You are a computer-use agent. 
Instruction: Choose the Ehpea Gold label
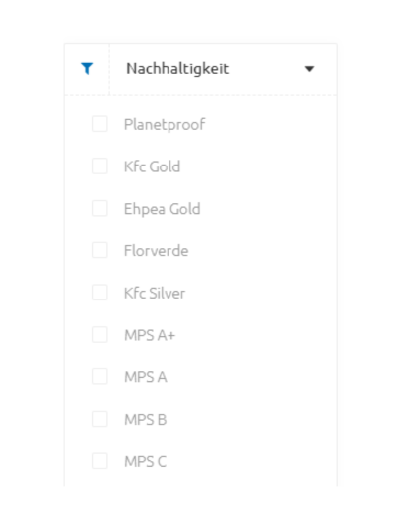point(163,209)
